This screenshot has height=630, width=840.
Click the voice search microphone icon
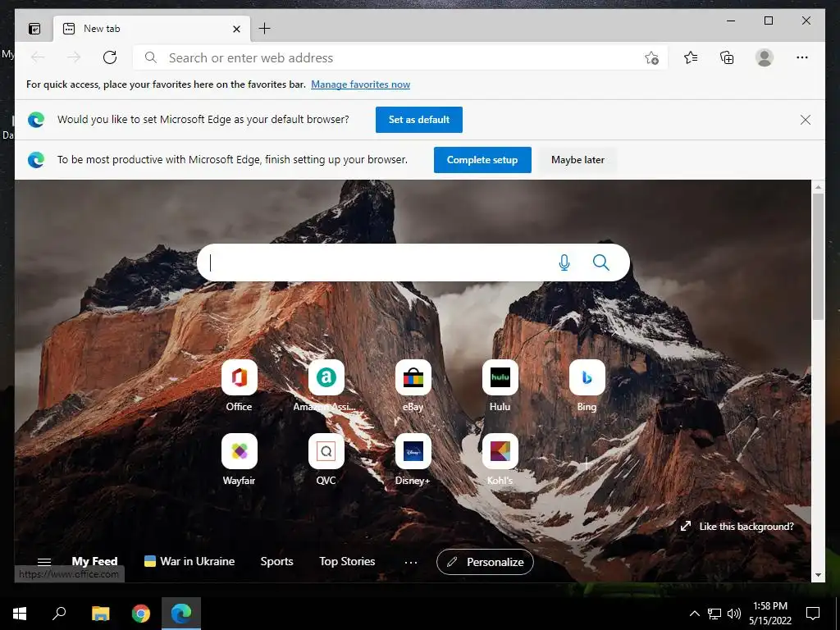point(564,262)
